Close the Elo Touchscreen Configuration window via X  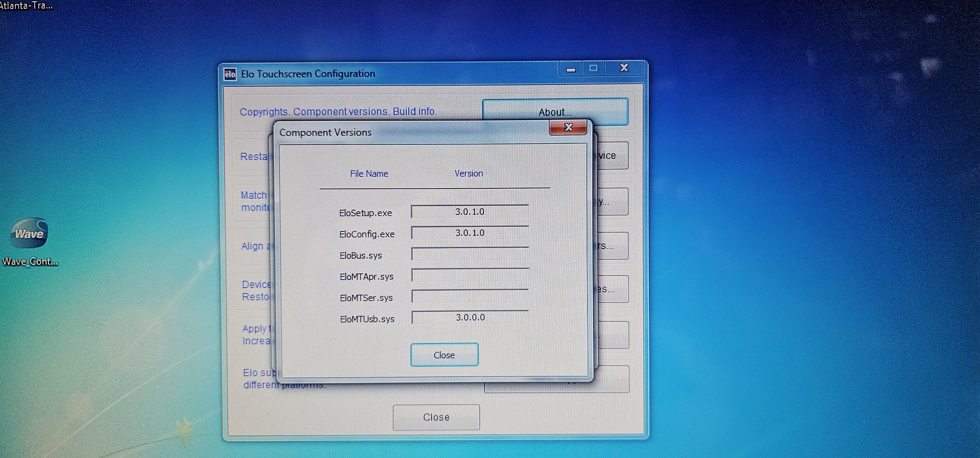coord(624,68)
